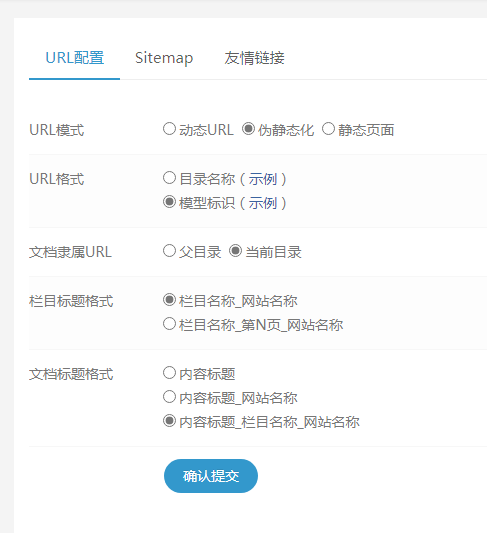Switch to the Sitemap tab
This screenshot has height=533, width=487.
pyautogui.click(x=164, y=58)
